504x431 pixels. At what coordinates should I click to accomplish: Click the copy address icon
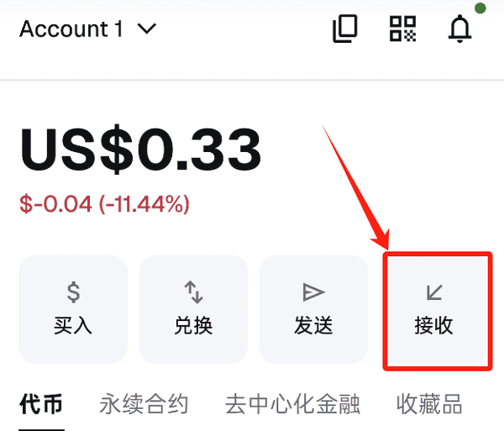[345, 29]
